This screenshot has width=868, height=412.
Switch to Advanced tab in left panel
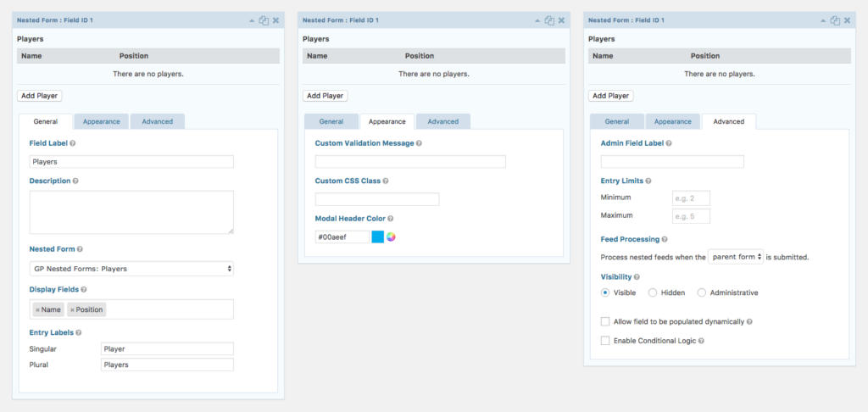(x=157, y=122)
